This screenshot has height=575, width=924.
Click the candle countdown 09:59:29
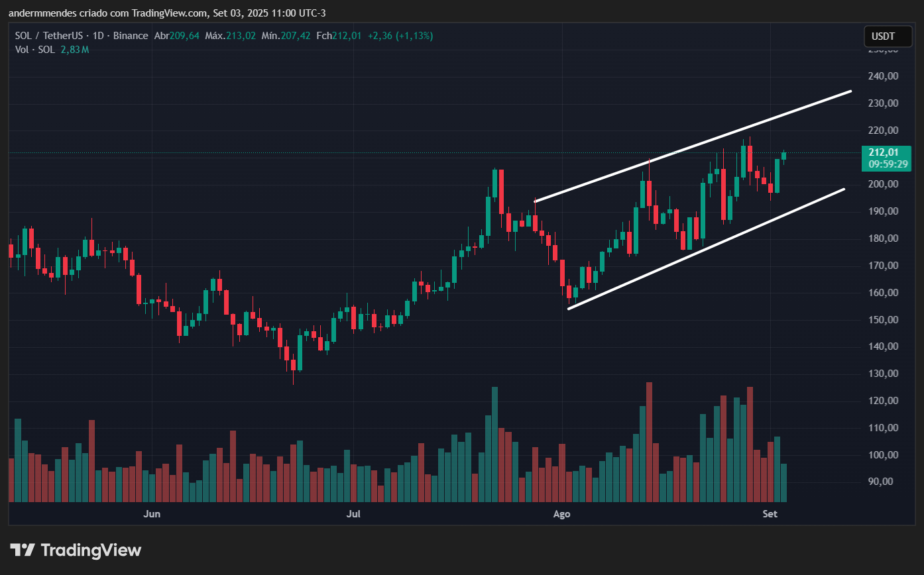click(x=888, y=164)
